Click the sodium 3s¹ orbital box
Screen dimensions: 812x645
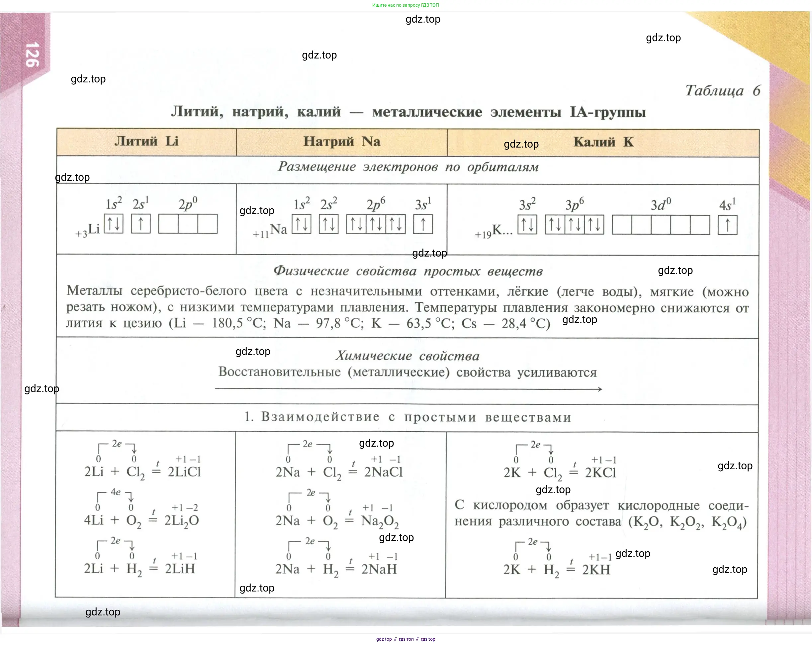(423, 224)
